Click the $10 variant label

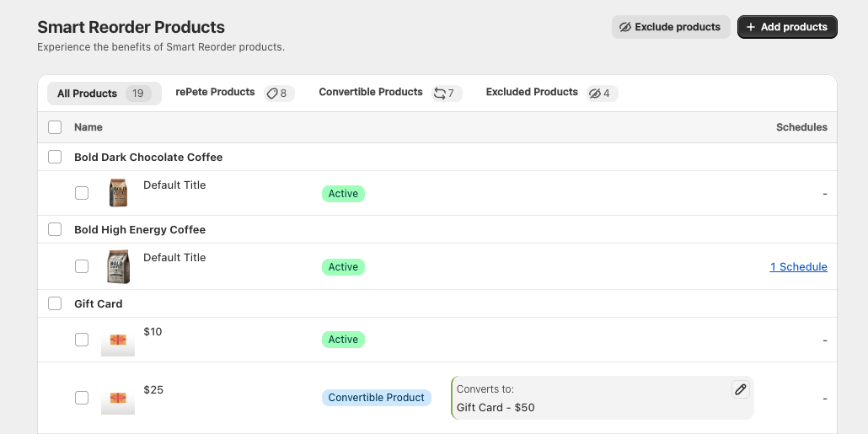pyautogui.click(x=153, y=331)
